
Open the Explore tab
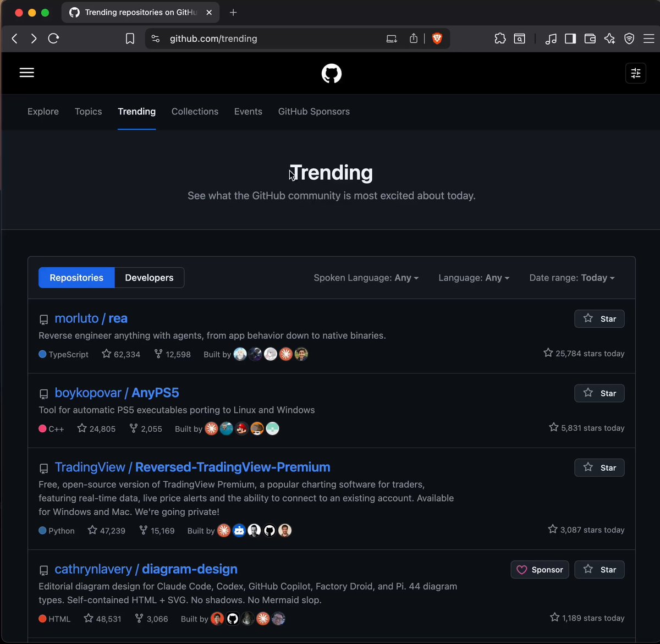[x=43, y=111]
